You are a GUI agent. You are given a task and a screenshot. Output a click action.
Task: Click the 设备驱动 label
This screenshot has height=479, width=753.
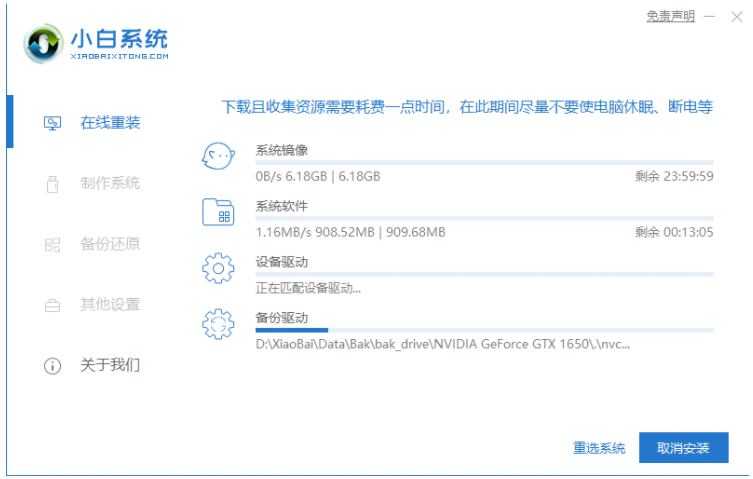pyautogui.click(x=282, y=262)
